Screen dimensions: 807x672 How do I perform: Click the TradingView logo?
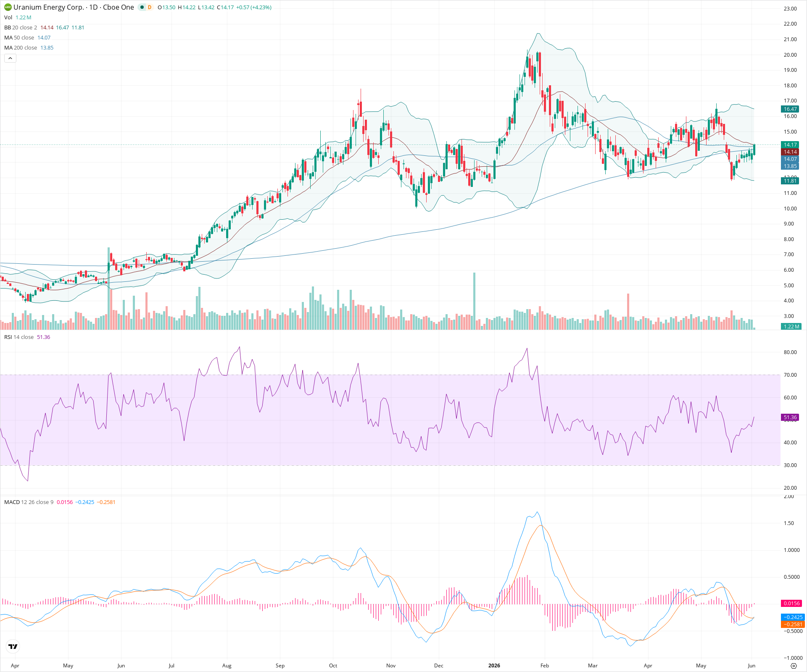click(x=13, y=646)
